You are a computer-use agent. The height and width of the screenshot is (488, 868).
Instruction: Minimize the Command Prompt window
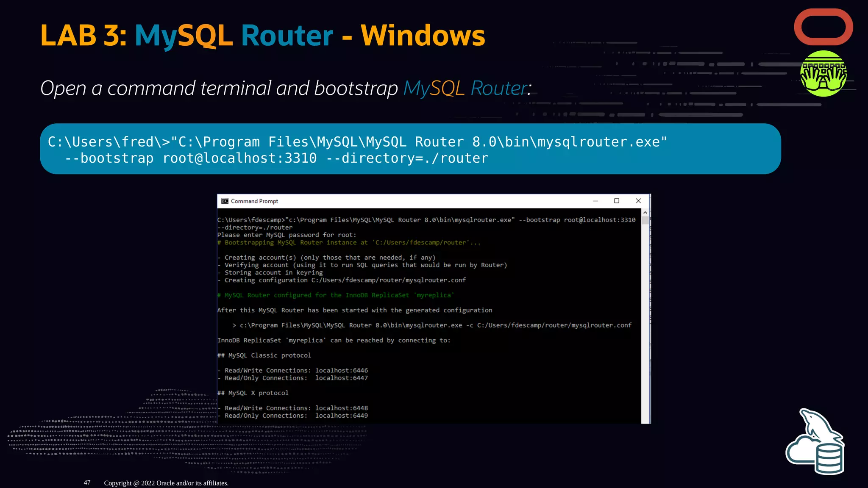point(595,201)
